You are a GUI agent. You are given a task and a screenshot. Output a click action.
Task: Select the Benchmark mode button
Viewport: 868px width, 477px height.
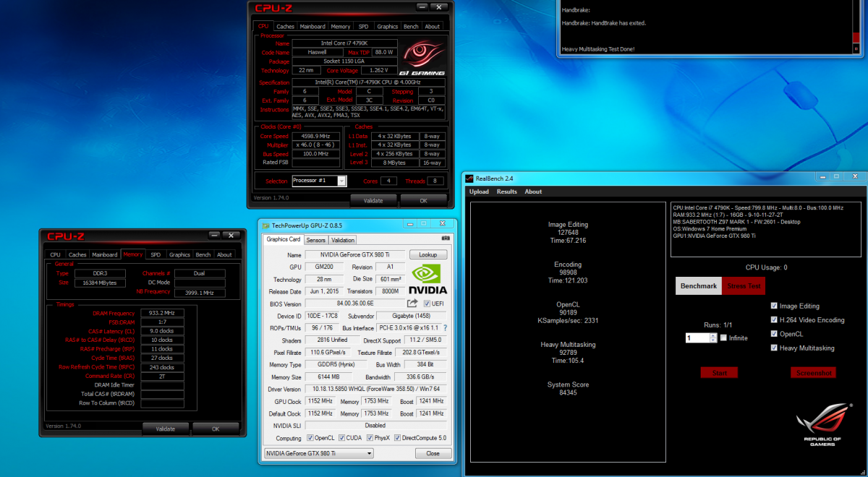point(699,285)
